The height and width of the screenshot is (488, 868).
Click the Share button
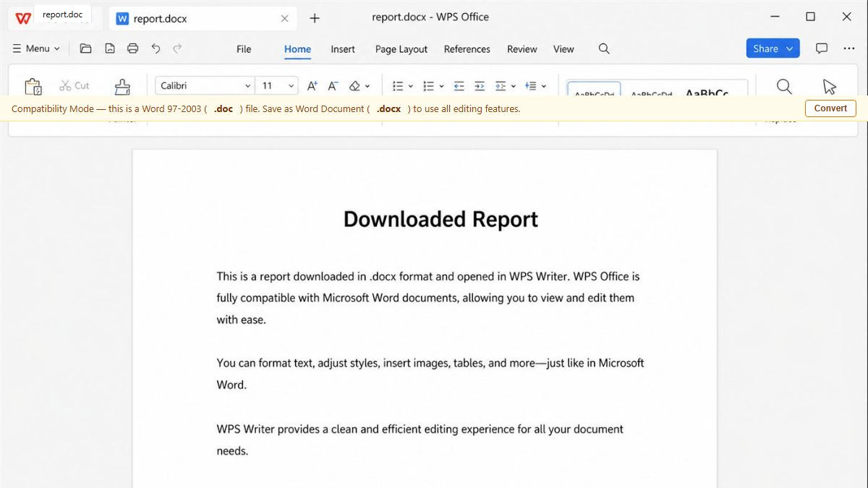click(x=773, y=48)
